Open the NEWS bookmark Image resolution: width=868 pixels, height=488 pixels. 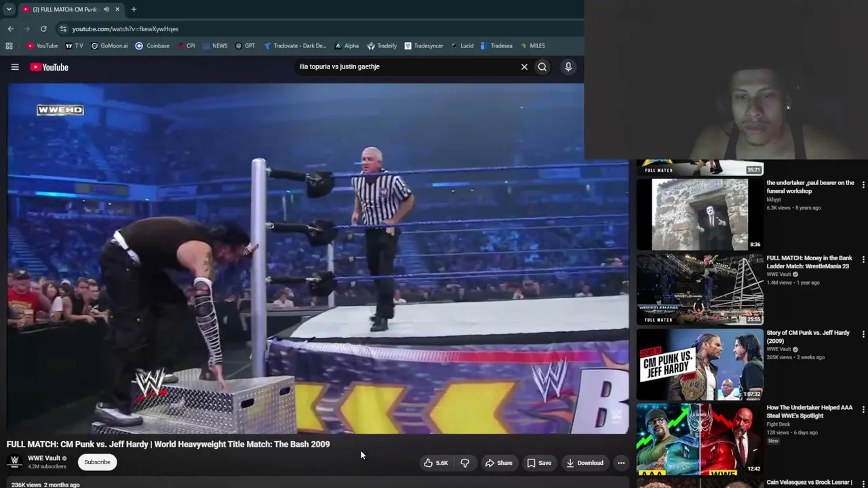pos(215,46)
